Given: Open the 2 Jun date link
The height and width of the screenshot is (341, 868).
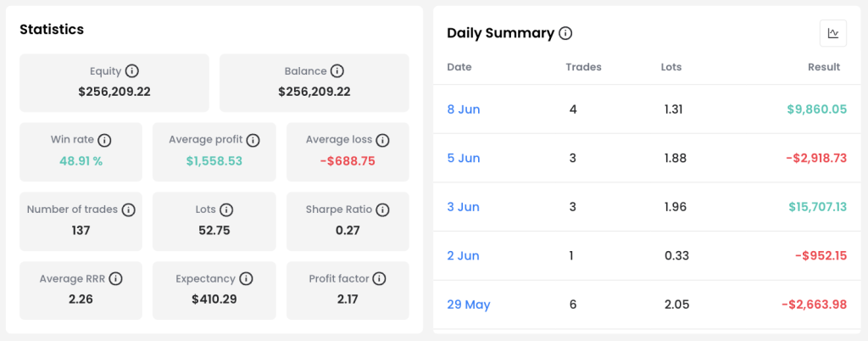Looking at the screenshot, I should [x=464, y=256].
